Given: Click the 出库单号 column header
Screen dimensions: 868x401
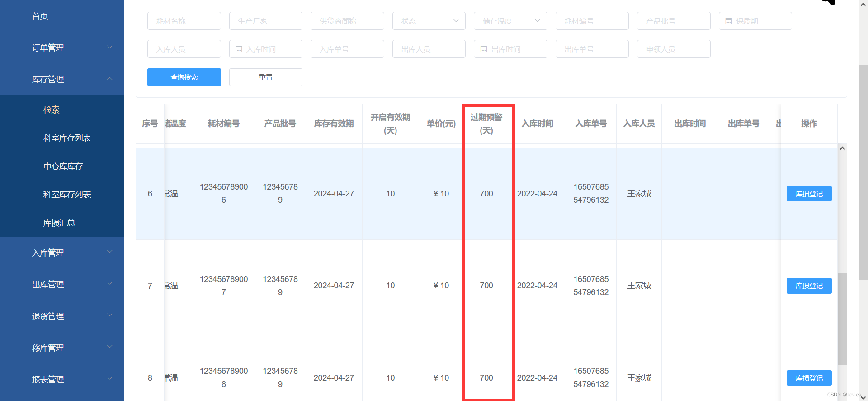Looking at the screenshot, I should (x=744, y=124).
